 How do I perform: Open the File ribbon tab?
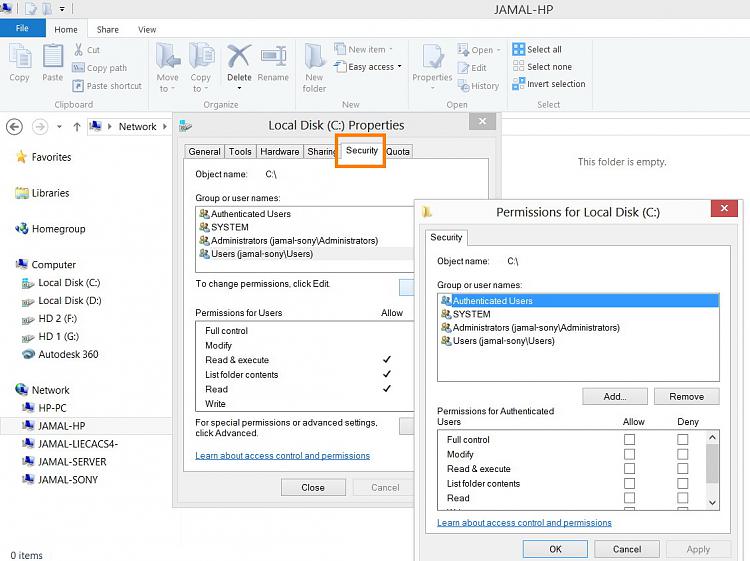tap(22, 28)
